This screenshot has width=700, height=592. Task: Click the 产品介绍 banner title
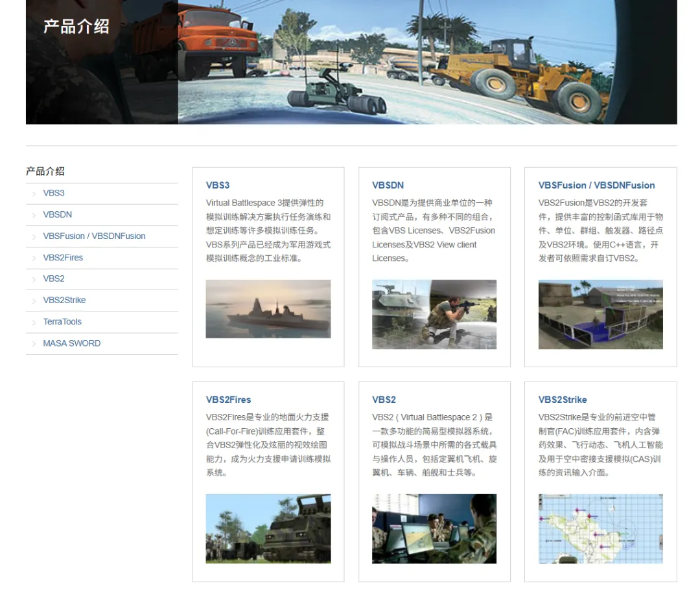[76, 27]
